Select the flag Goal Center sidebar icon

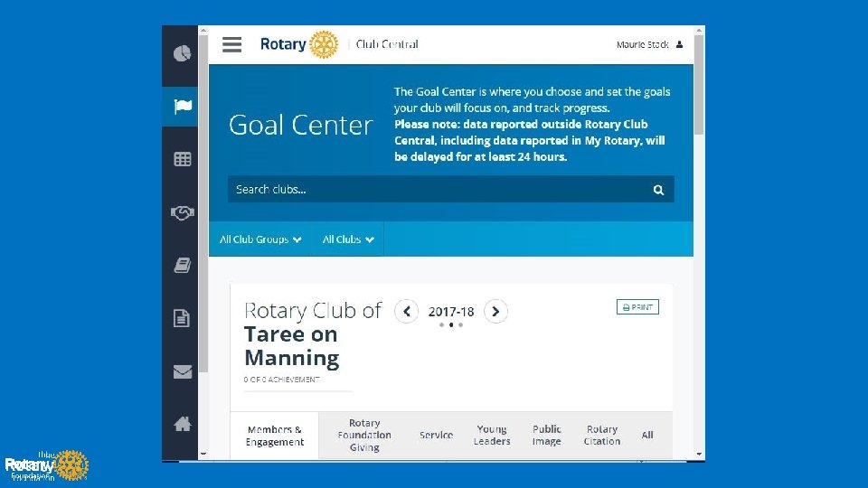(x=183, y=107)
